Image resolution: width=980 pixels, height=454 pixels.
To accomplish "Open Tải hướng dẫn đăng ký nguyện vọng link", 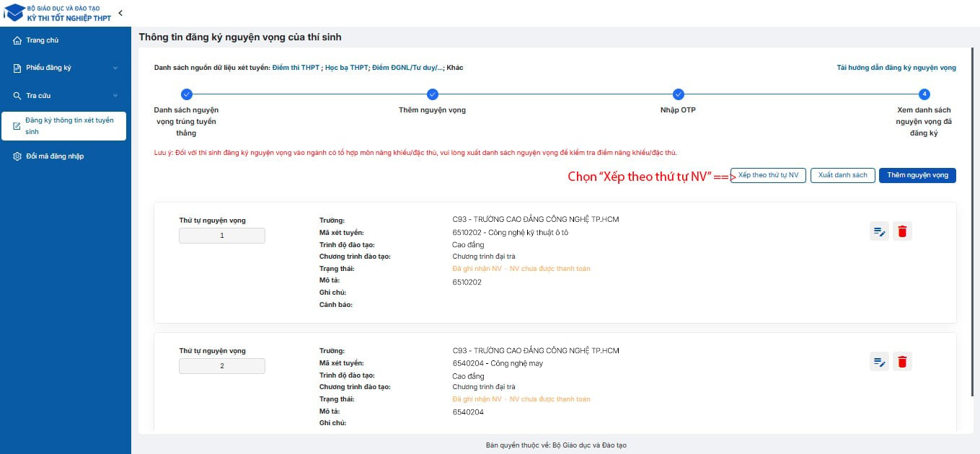I will pyautogui.click(x=896, y=68).
